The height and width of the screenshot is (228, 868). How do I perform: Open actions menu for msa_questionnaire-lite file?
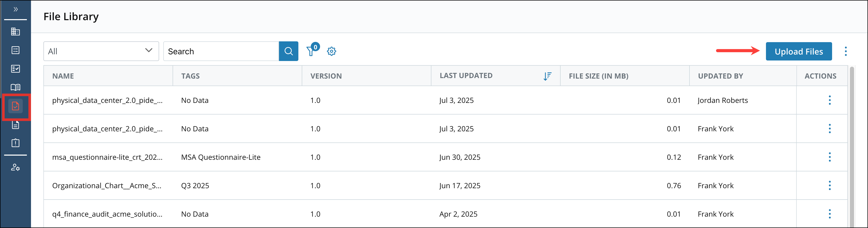(x=830, y=157)
